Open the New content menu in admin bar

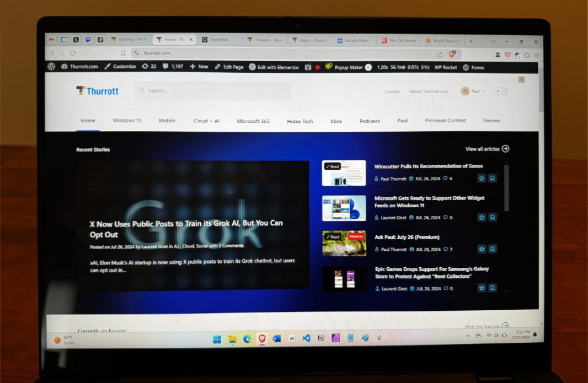coord(199,67)
